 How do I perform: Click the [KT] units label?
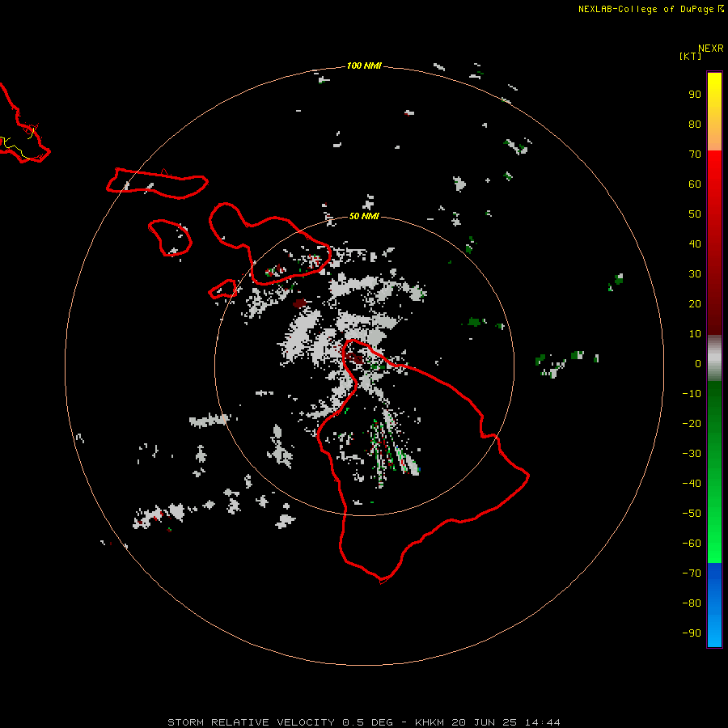tap(690, 56)
